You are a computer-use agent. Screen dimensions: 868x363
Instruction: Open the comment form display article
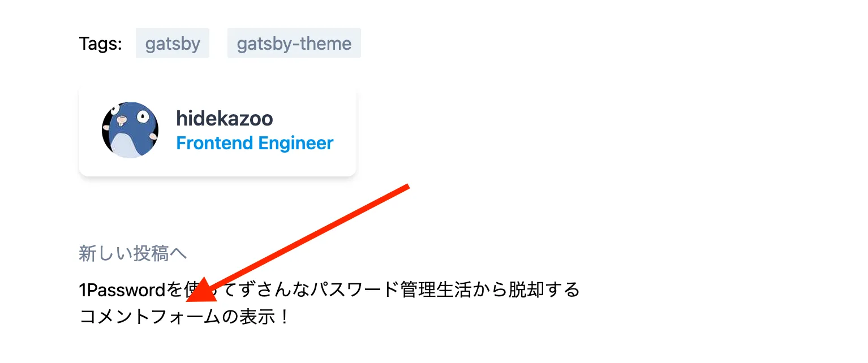[183, 317]
